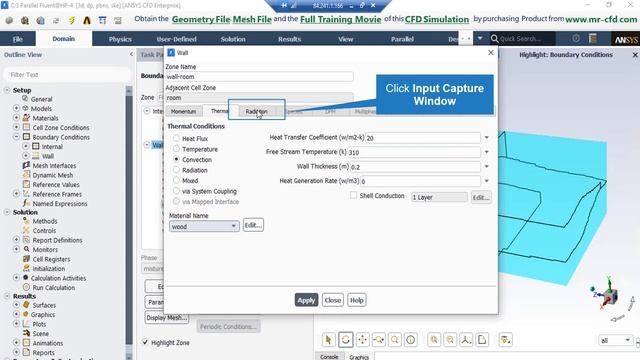This screenshot has height=360, width=640.
Task: Click the Apply button
Action: (x=306, y=300)
